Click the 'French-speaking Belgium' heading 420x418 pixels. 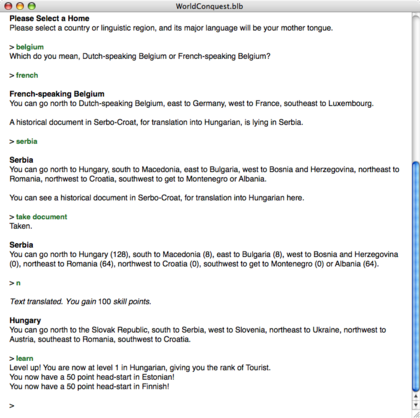click(57, 94)
